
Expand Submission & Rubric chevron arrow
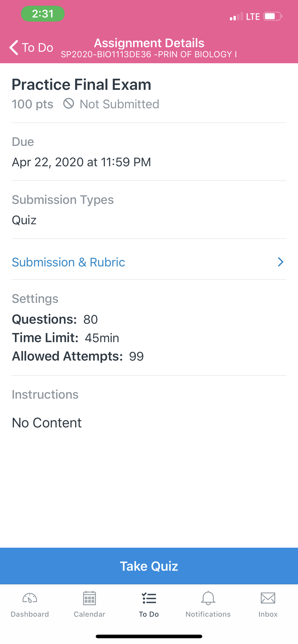[280, 262]
